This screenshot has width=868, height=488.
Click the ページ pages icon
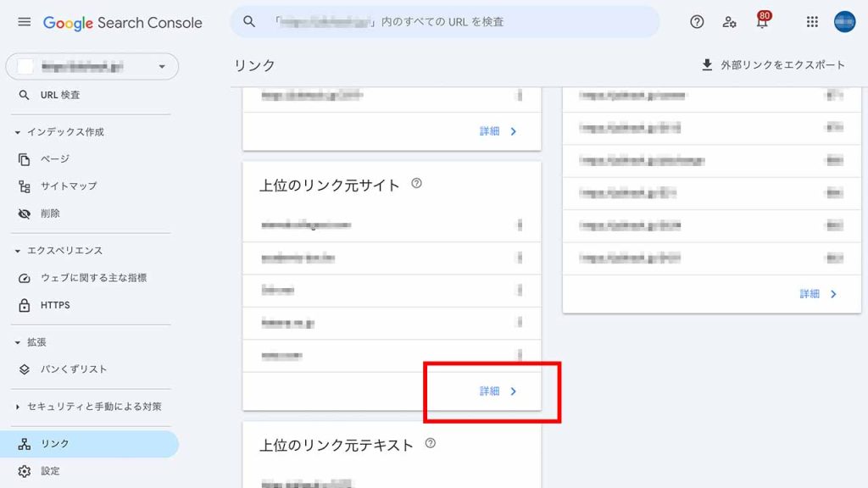(24, 159)
